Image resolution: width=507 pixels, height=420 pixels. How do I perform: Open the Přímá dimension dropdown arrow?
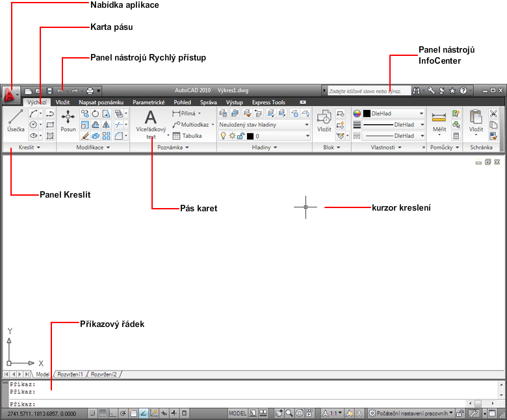point(199,114)
